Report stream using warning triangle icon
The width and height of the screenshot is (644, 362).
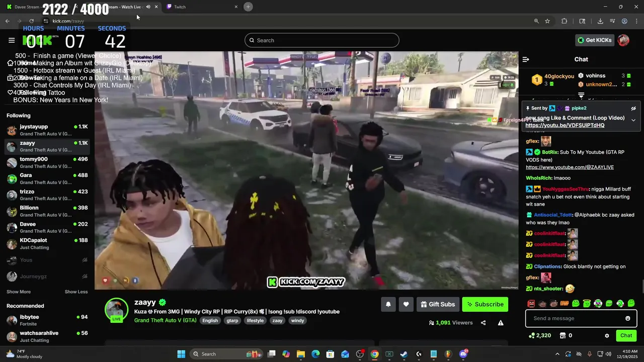pos(501,323)
